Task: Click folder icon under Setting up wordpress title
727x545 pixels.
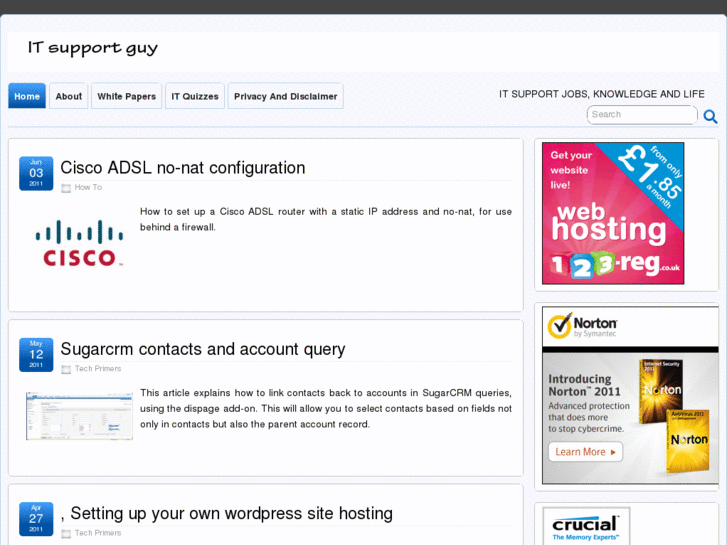Action: coord(66,533)
